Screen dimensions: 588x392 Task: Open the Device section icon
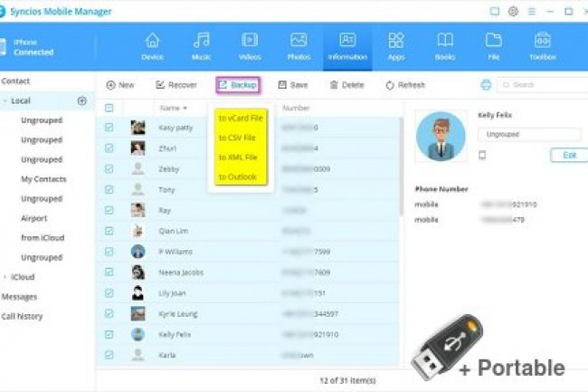click(x=152, y=45)
